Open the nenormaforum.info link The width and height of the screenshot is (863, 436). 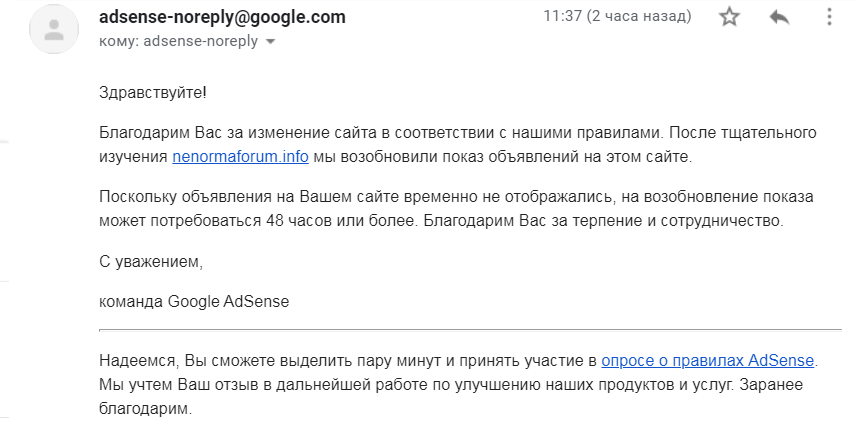(240, 157)
